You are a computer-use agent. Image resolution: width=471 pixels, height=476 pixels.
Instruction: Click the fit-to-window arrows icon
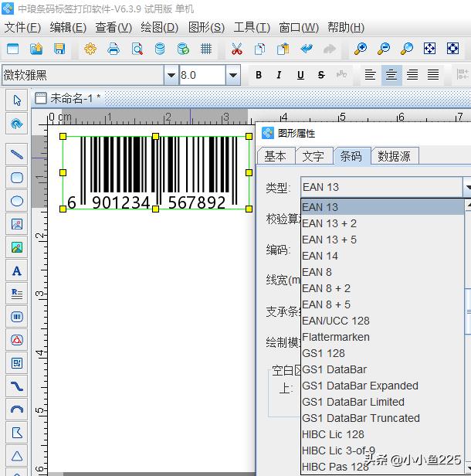[x=429, y=49]
